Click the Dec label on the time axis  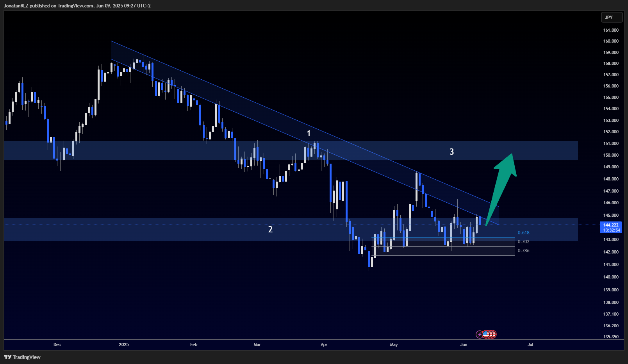[57, 344]
